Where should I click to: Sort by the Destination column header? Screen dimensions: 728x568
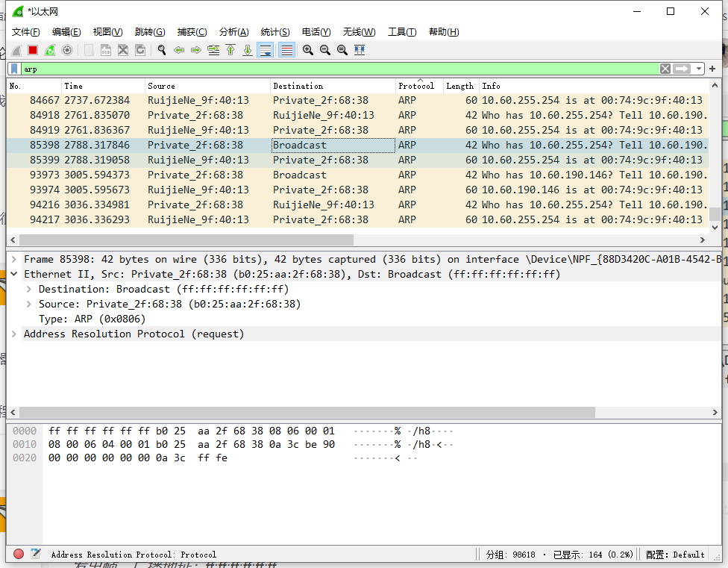[x=333, y=86]
